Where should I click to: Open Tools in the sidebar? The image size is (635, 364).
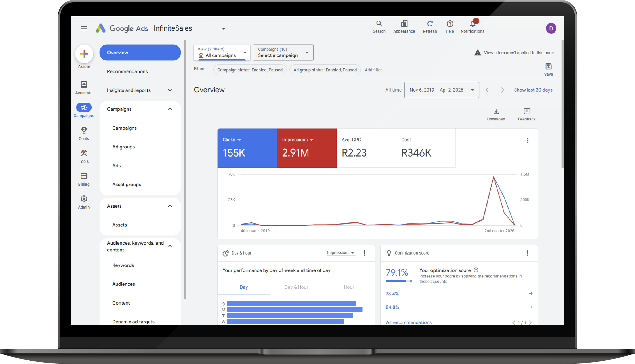point(84,153)
